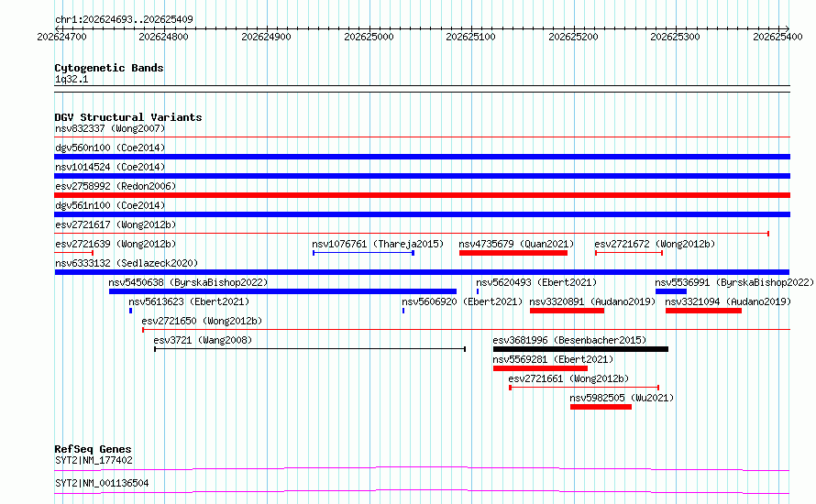The width and height of the screenshot is (816, 504).
Task: Select nsv5620493 (Ebert2021) label
Action: point(536,282)
